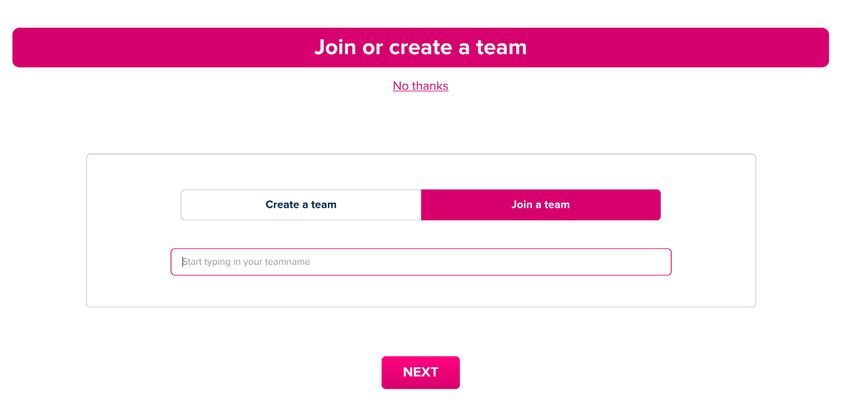Place cursor in the teamname text field
The height and width of the screenshot is (414, 850).
coord(420,262)
